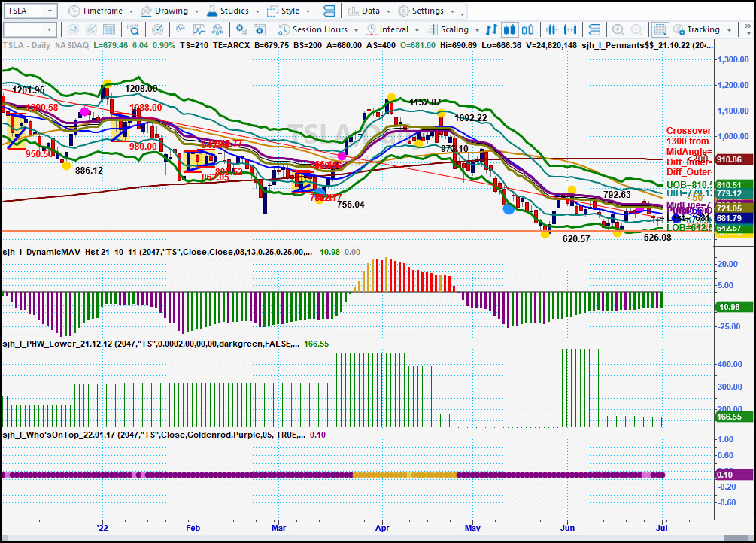Expand the Scaling dropdown arrow
Screen dimensions: 756x543
click(477, 30)
